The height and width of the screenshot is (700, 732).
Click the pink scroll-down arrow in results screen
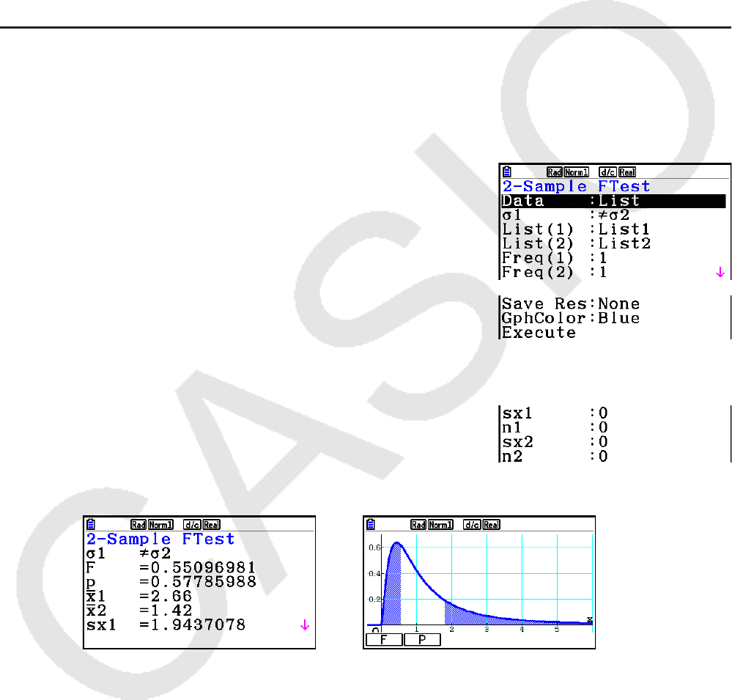point(305,625)
